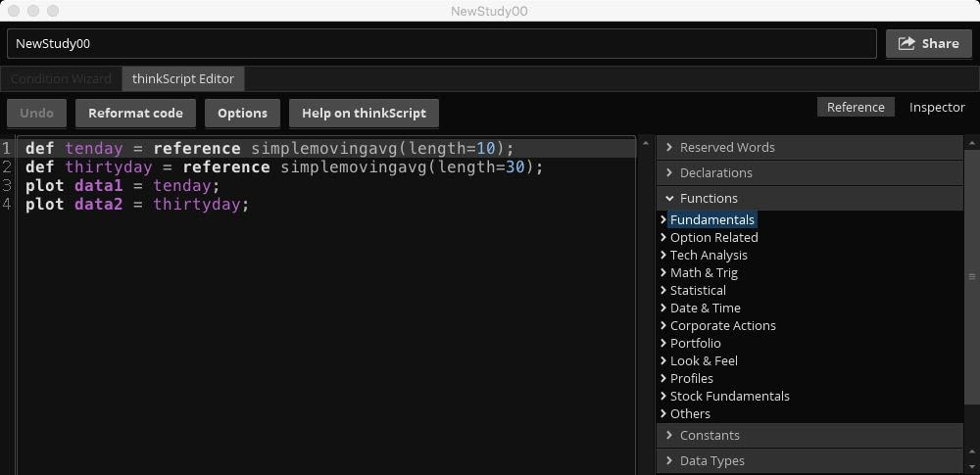
Task: Select the Look & Feel tree label
Action: click(704, 360)
